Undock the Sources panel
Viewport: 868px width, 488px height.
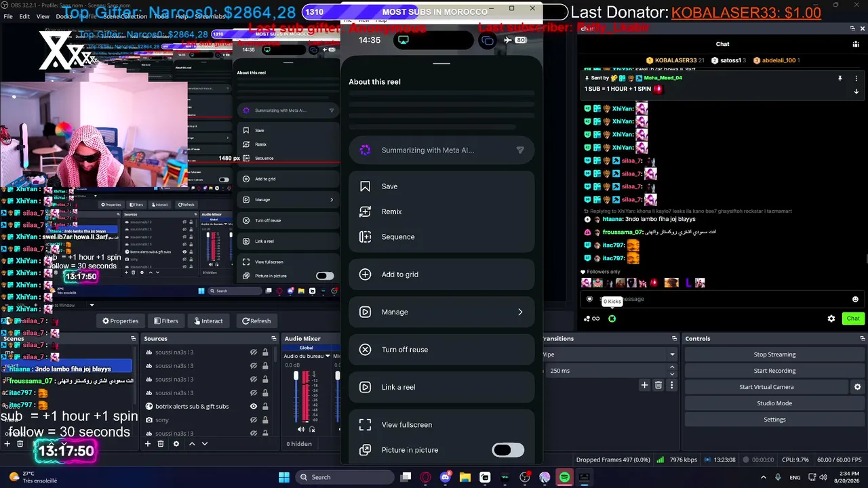(274, 338)
